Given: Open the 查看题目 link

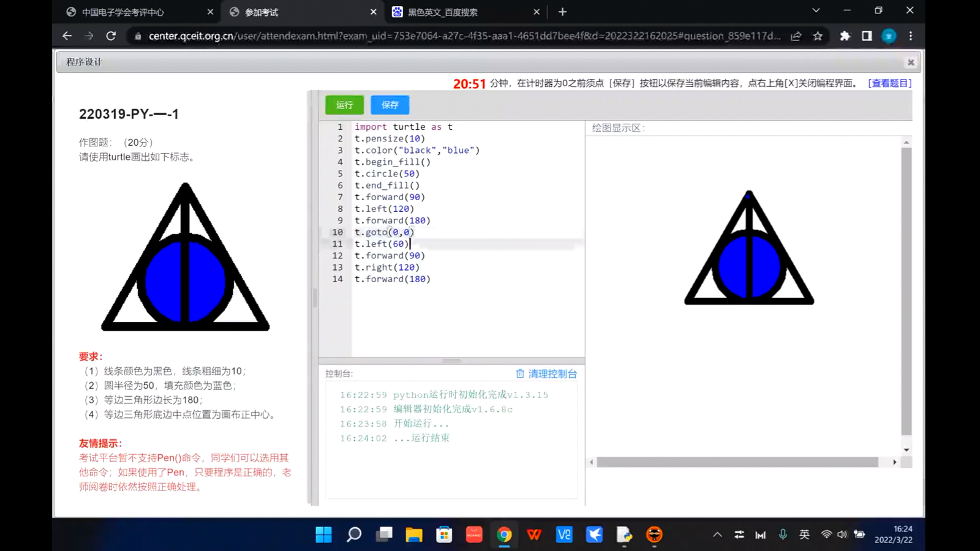Looking at the screenshot, I should click(x=889, y=83).
